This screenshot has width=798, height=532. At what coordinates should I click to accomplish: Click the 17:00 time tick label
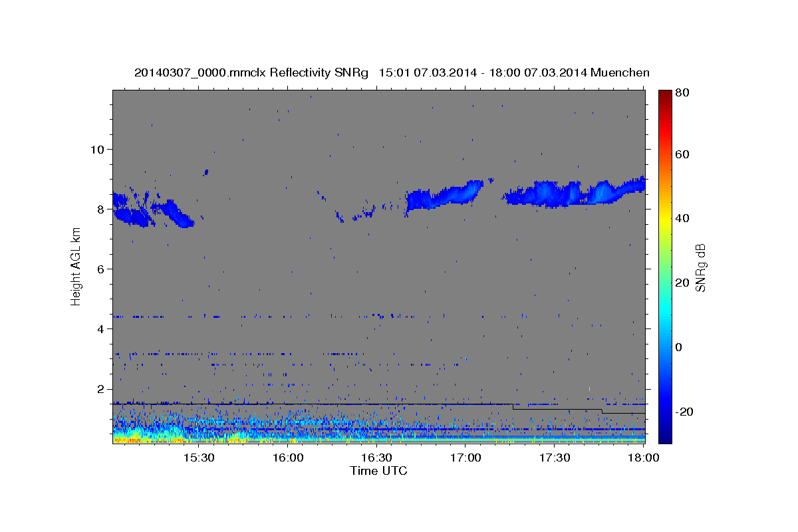point(465,458)
